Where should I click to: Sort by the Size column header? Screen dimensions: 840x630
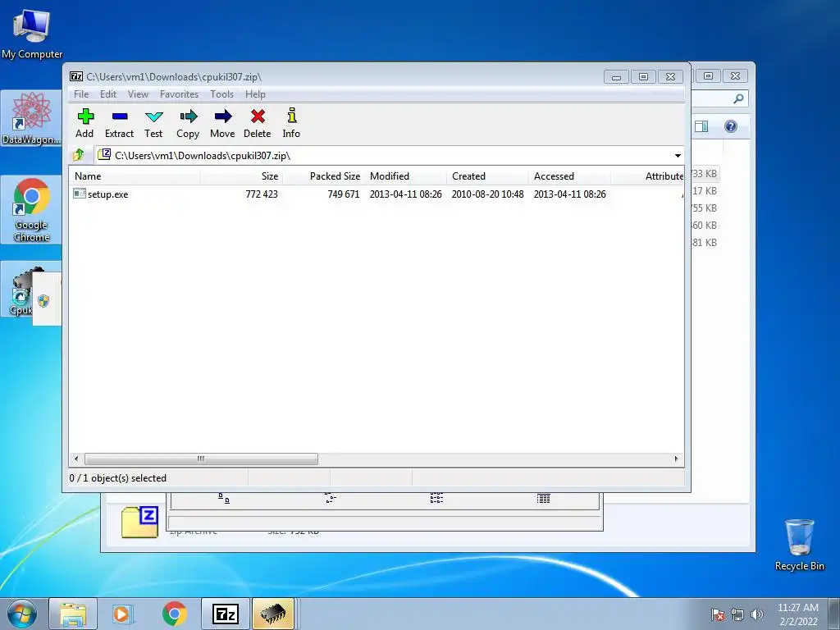pos(241,176)
